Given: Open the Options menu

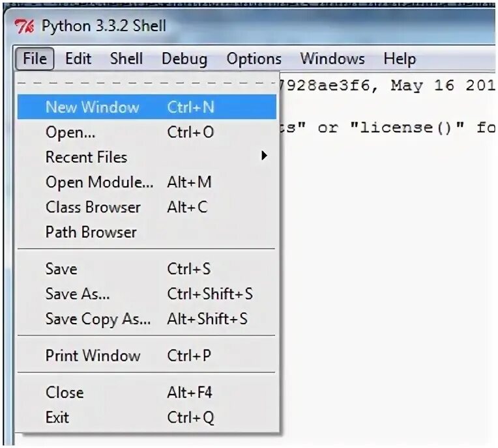Looking at the screenshot, I should point(254,59).
